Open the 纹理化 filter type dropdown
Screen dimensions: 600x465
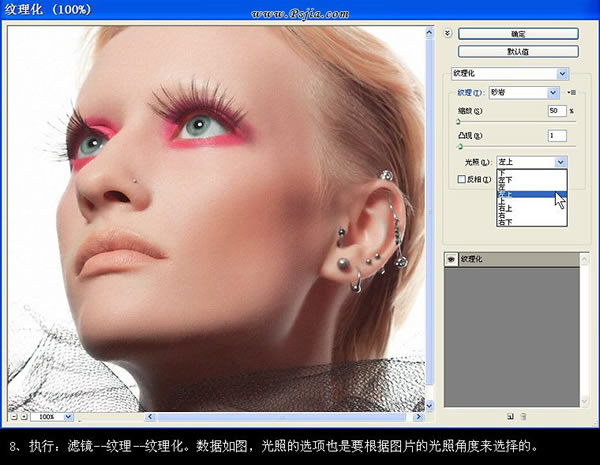562,73
